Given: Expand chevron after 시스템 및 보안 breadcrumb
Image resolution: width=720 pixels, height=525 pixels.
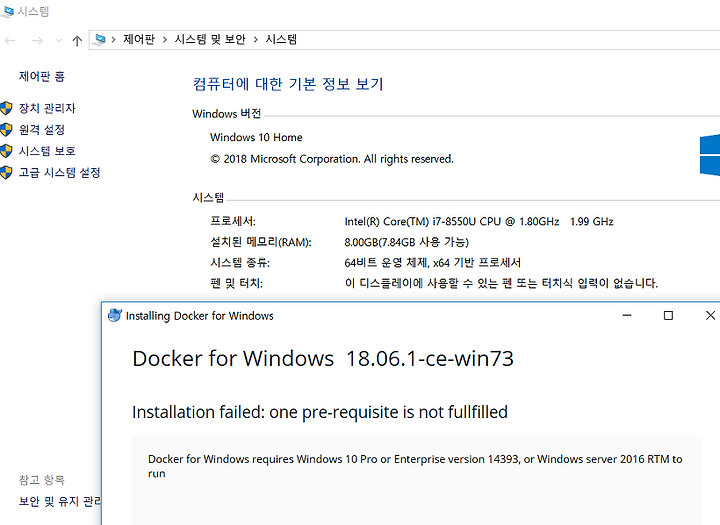Looking at the screenshot, I should (x=255, y=40).
